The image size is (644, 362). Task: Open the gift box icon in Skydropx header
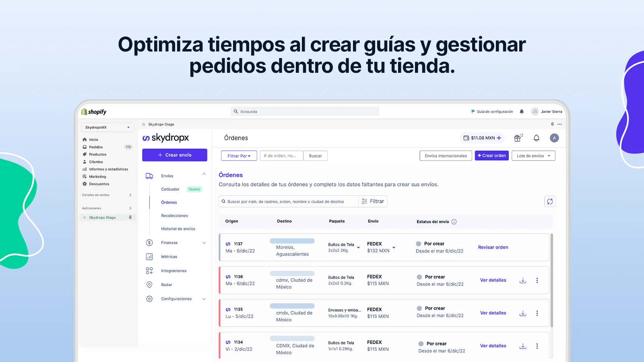pos(518,138)
